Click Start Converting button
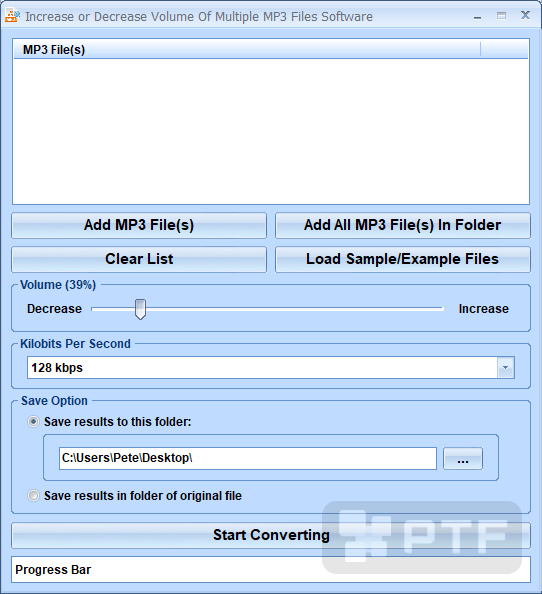 [271, 535]
